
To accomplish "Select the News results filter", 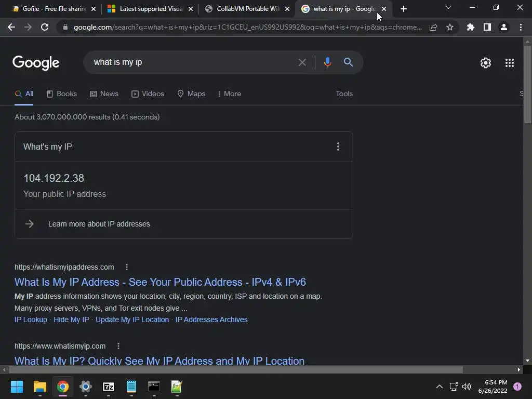I will (104, 94).
